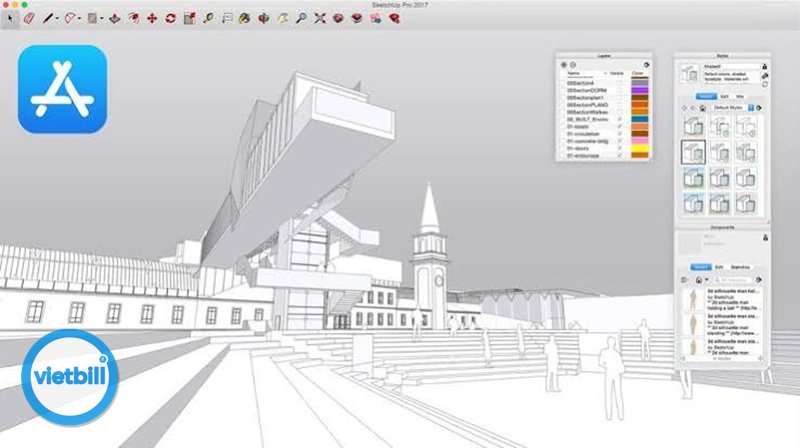This screenshot has width=800, height=448.
Task: Open Styles panel details arrow menu
Action: pyautogui.click(x=759, y=108)
